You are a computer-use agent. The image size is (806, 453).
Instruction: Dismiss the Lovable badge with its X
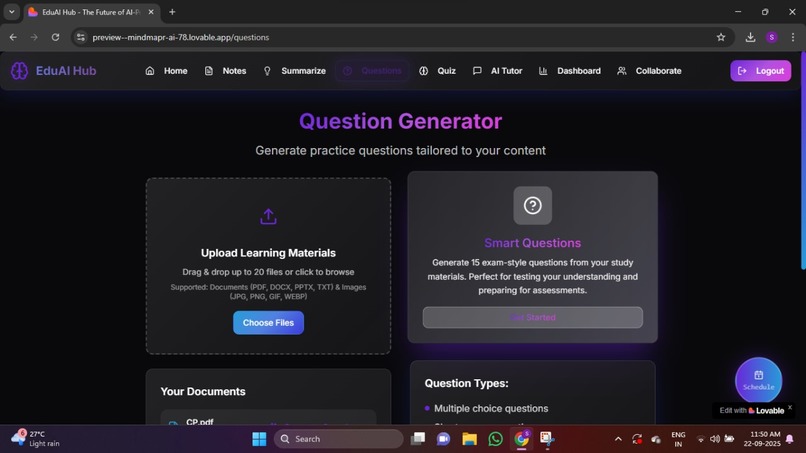point(790,407)
